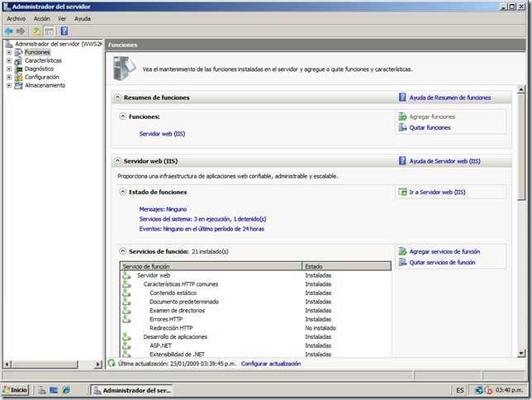Click the Configurar actualización link
Viewport: 532px width, 400px height.
(271, 364)
